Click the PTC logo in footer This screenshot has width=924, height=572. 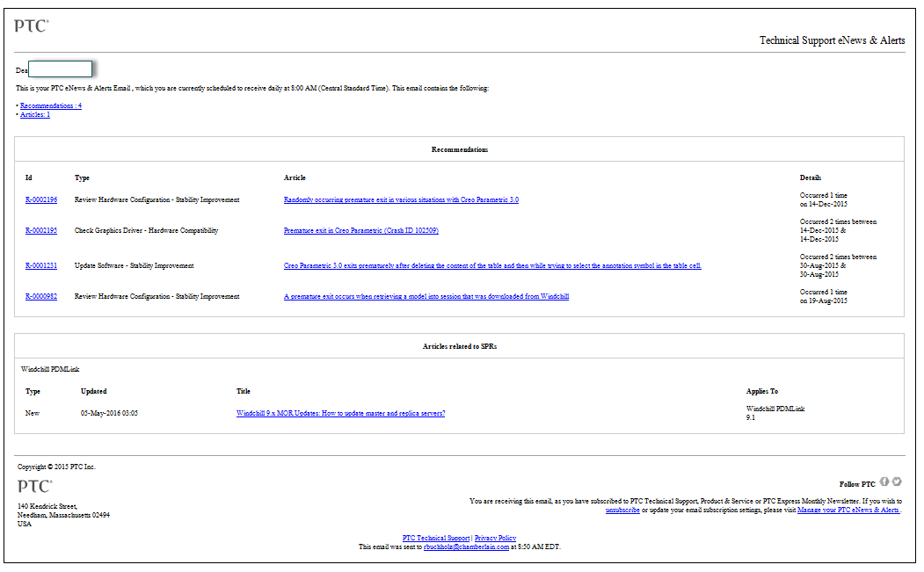point(35,486)
